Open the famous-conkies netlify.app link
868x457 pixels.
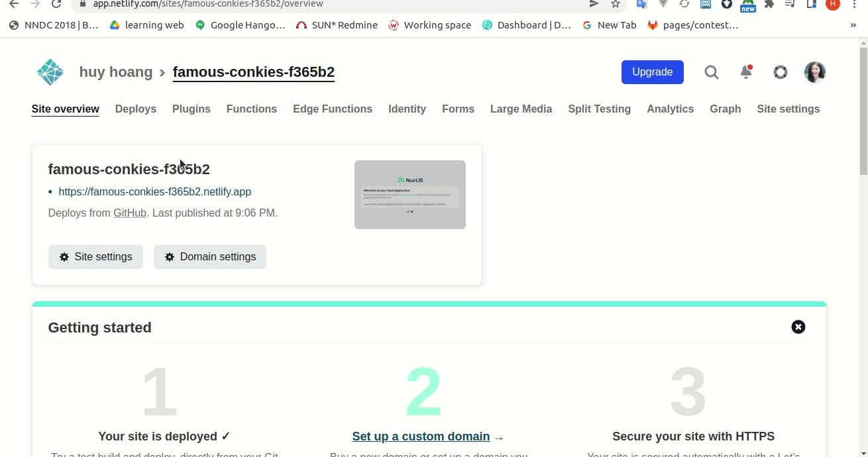(154, 191)
